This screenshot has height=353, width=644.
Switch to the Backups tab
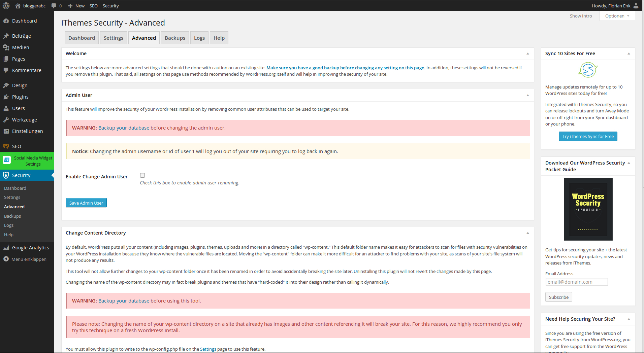[x=175, y=38]
